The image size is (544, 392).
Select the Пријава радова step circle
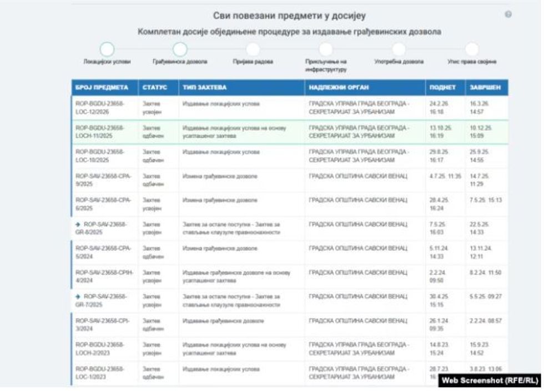253,50
